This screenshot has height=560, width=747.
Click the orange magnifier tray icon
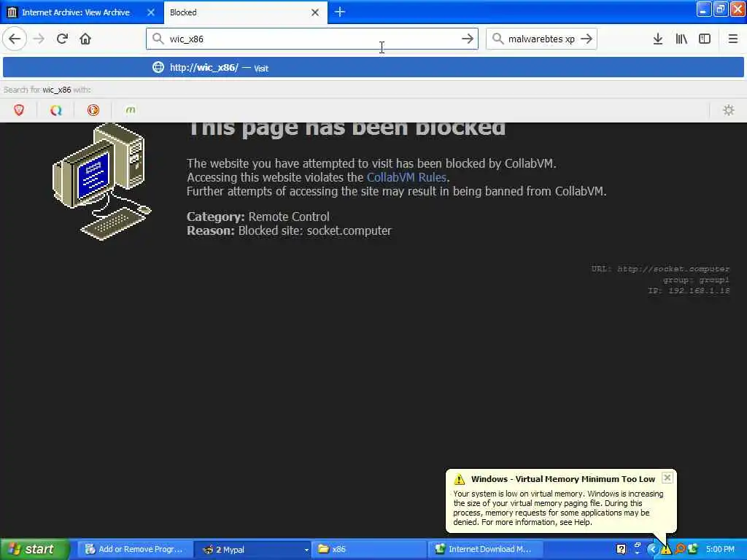click(x=680, y=550)
